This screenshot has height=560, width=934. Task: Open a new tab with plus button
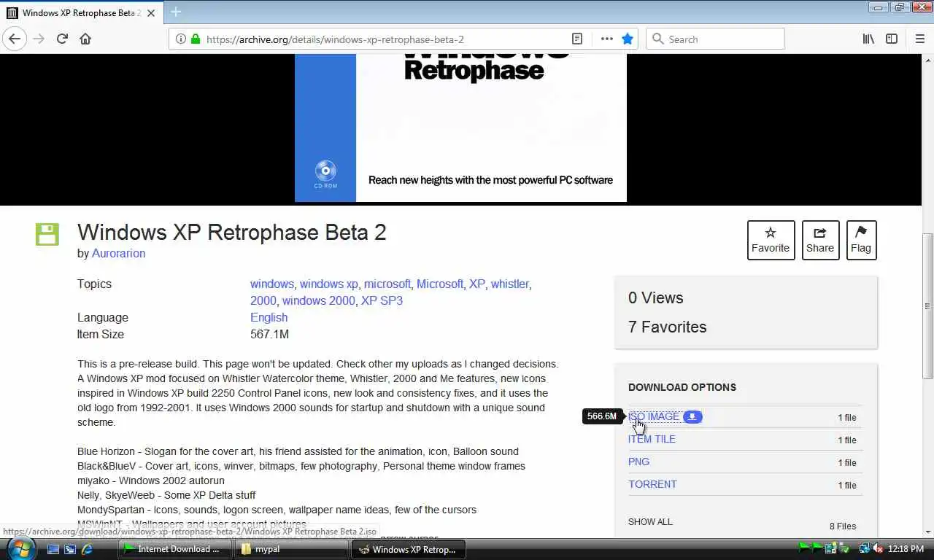[x=176, y=12]
